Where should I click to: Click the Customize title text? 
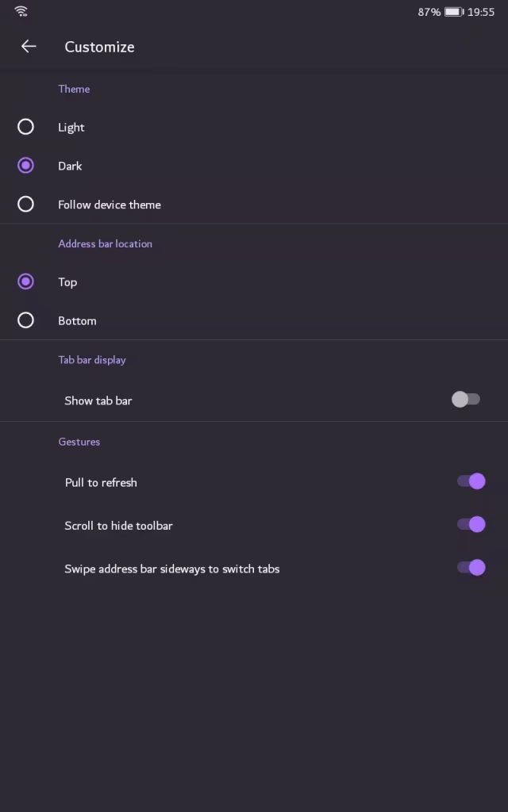pyautogui.click(x=99, y=47)
